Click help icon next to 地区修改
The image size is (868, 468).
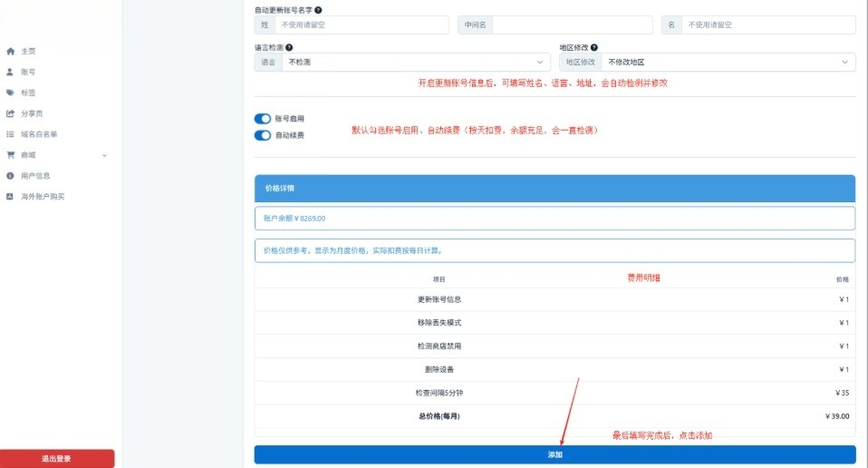point(594,48)
